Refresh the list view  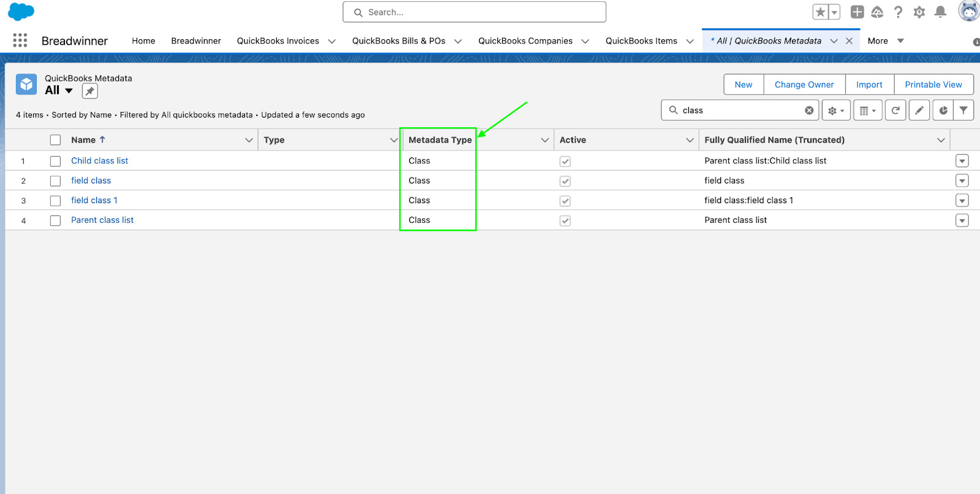(x=895, y=110)
